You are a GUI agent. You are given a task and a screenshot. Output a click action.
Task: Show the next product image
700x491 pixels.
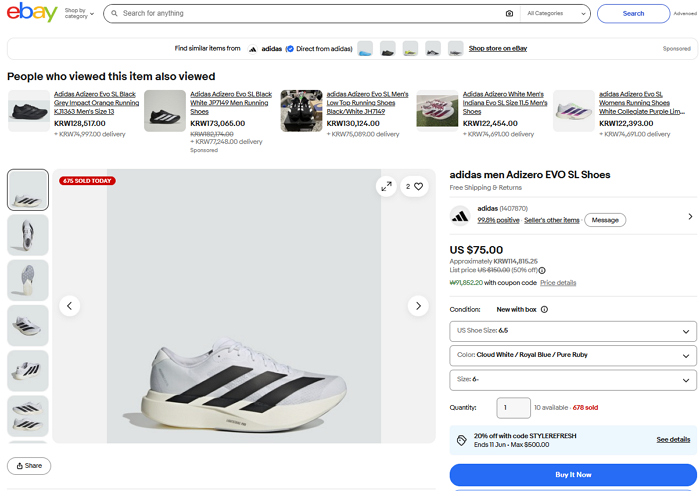point(418,306)
